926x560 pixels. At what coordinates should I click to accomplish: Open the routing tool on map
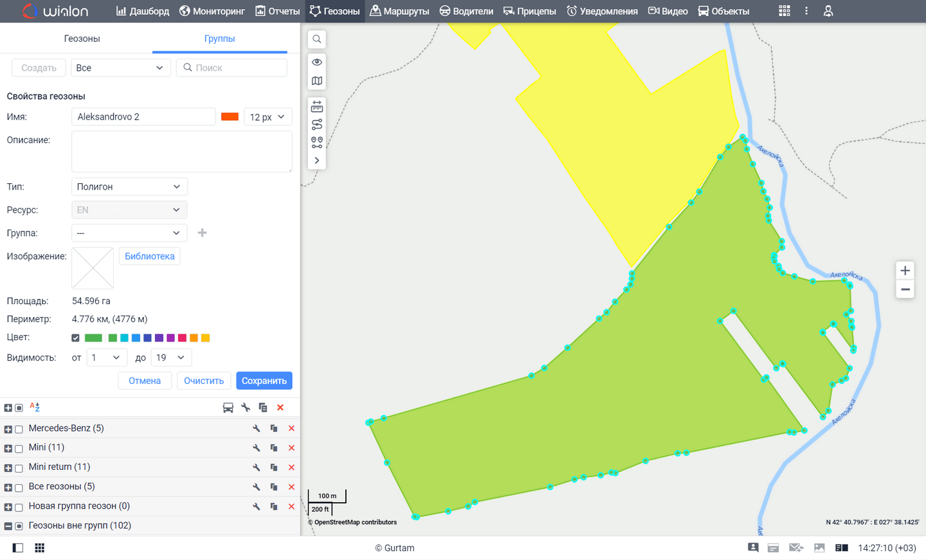[317, 124]
